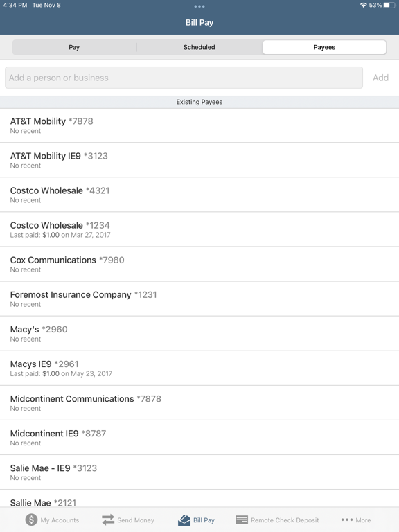The width and height of the screenshot is (399, 532).
Task: Select Salie Mae - IE9 *3123 payee
Action: click(199, 472)
